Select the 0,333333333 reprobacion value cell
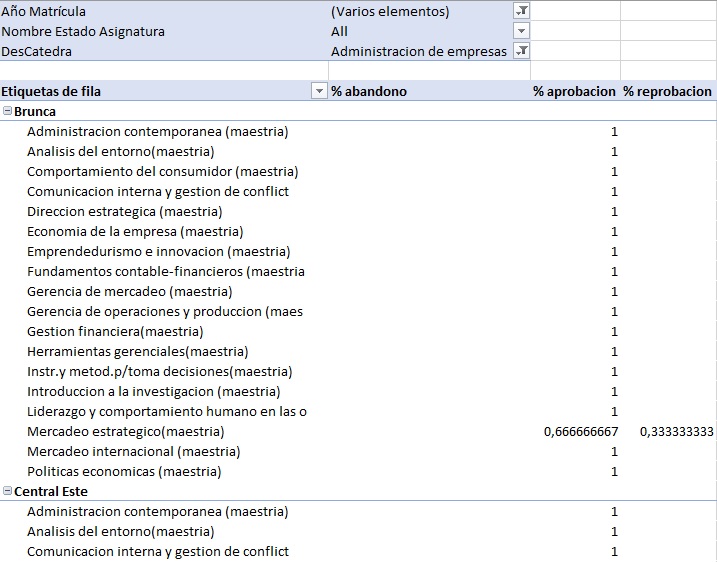This screenshot has width=717, height=562. click(x=676, y=431)
